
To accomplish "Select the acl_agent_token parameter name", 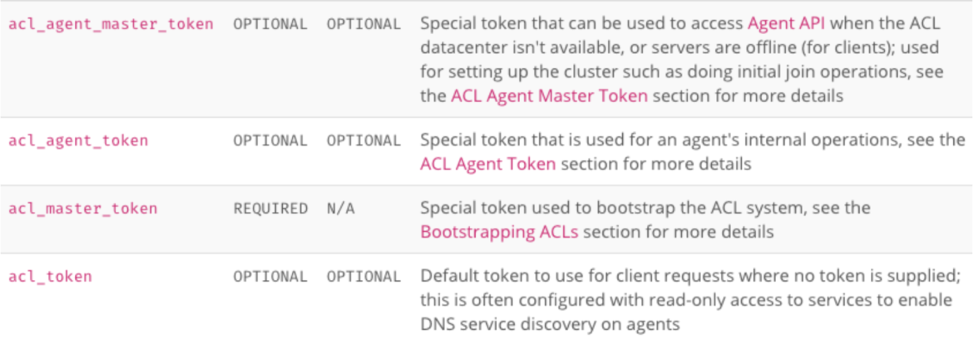I will coord(78,141).
